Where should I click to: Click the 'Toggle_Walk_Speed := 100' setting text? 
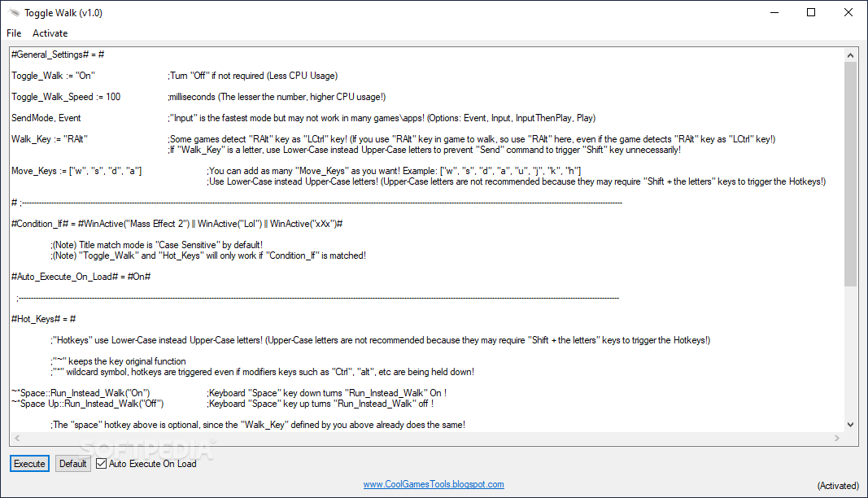pyautogui.click(x=66, y=97)
